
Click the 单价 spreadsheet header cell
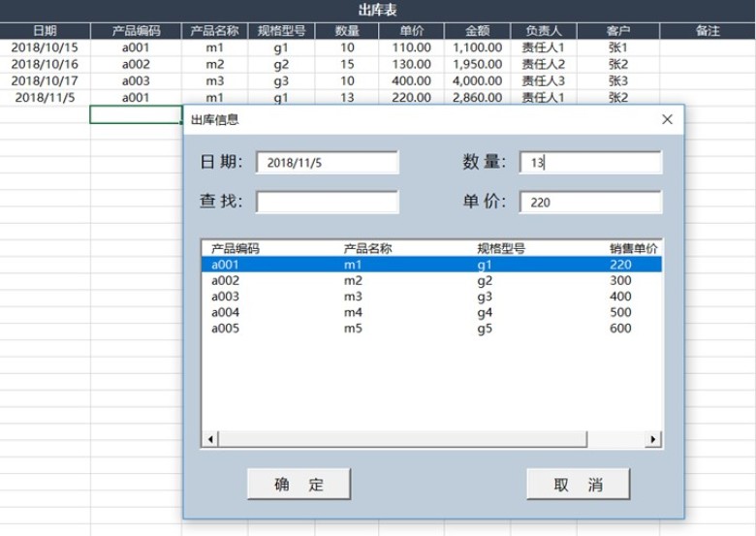click(x=412, y=31)
